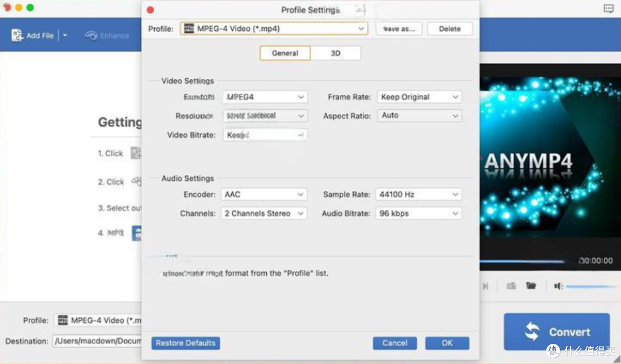This screenshot has height=364, width=621.
Task: Click the Video Settings heading
Action: point(187,81)
